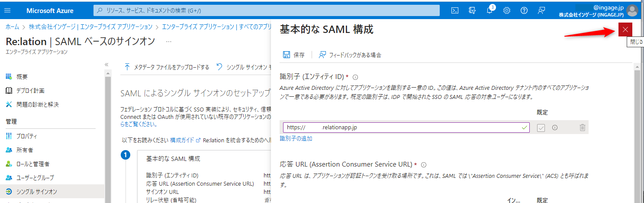The image size is (644, 203).
Task: Click the feedback person icon in SAML panel
Action: coord(322,55)
